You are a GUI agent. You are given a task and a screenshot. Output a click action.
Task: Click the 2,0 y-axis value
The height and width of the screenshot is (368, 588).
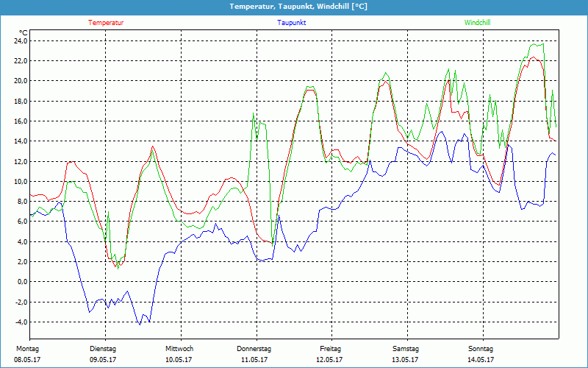point(23,262)
